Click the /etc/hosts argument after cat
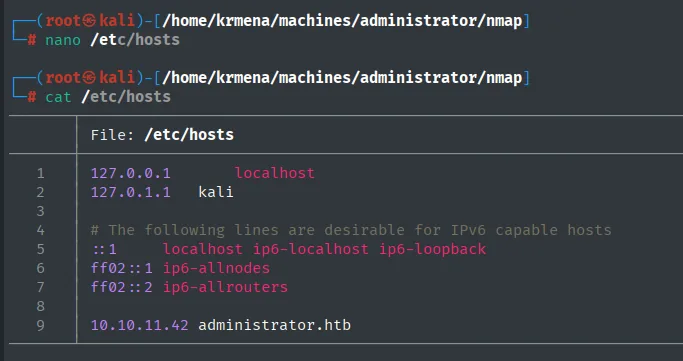This screenshot has width=683, height=361. [x=126, y=97]
